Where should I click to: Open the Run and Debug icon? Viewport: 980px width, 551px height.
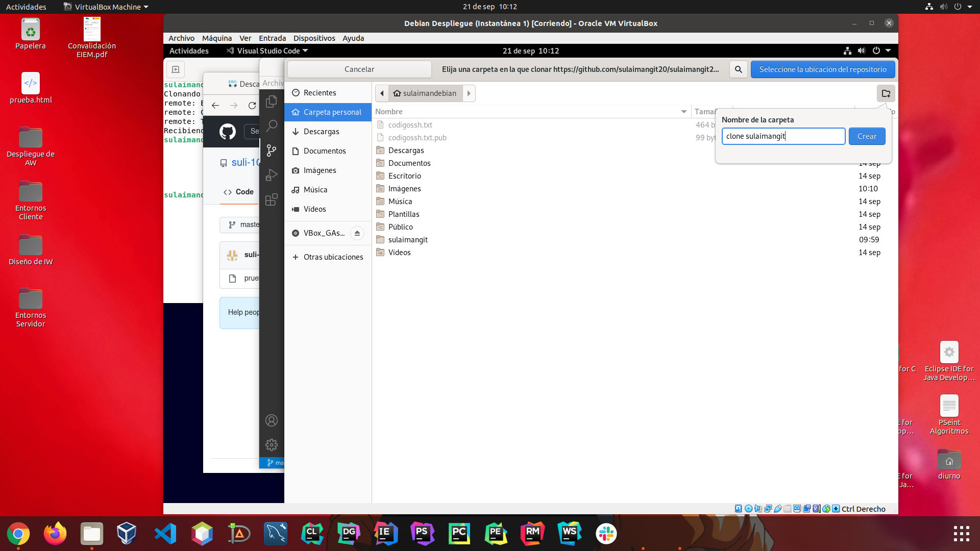pos(272,175)
